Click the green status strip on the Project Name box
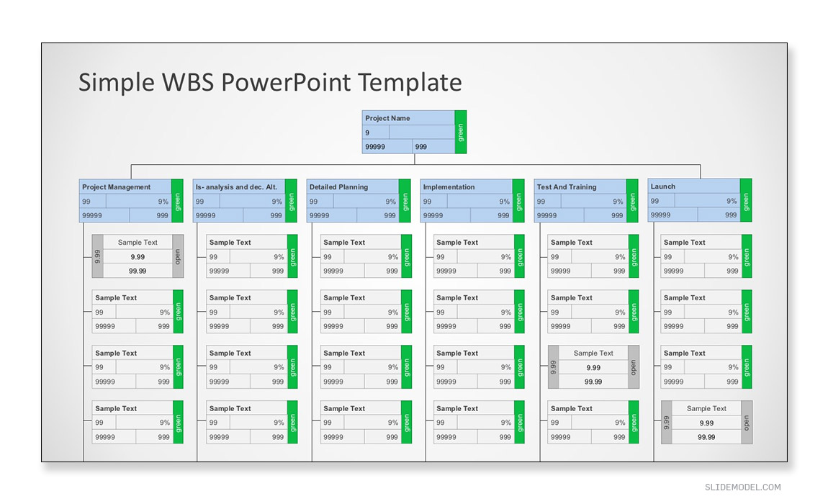Screen dimensions: 828x504 tap(461, 132)
